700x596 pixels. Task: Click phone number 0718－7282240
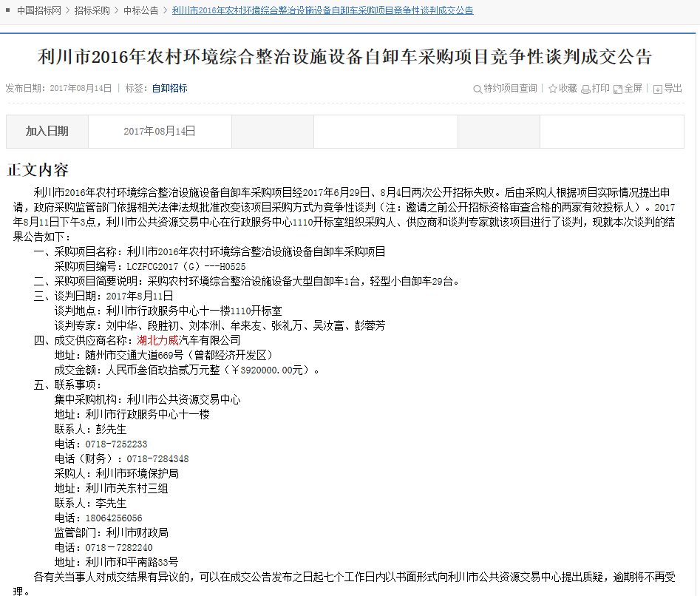tap(119, 547)
